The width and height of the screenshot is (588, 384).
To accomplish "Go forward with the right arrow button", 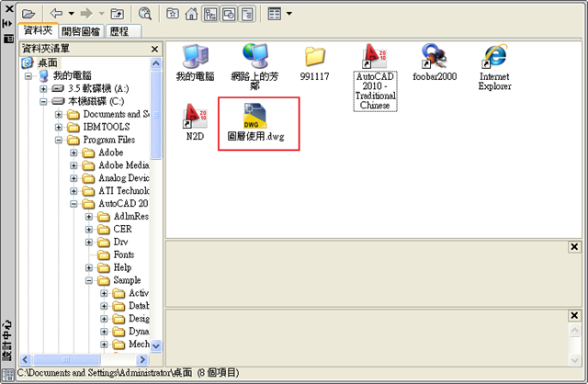I will click(86, 14).
